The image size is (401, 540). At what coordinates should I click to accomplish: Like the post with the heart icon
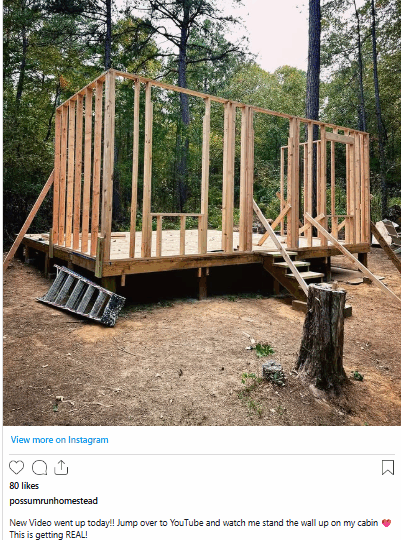[16, 467]
